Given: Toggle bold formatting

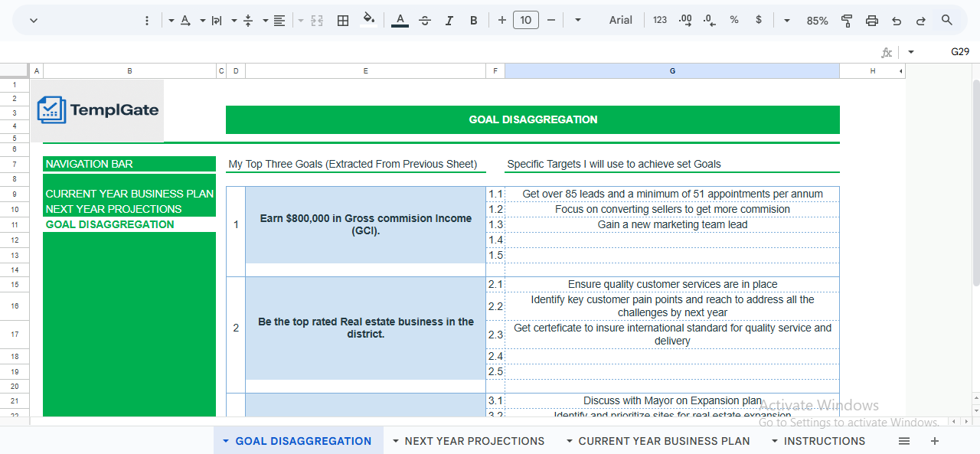Looking at the screenshot, I should pos(474,21).
